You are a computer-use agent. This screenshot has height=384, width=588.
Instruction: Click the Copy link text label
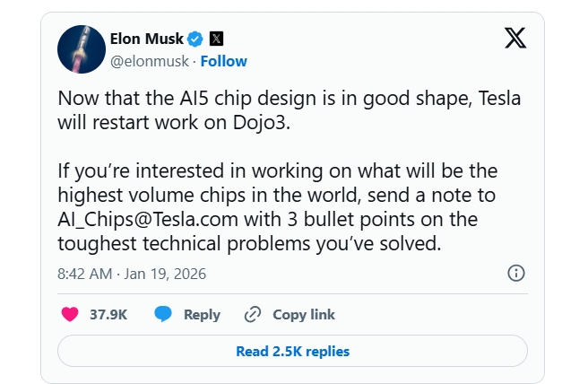tap(304, 314)
